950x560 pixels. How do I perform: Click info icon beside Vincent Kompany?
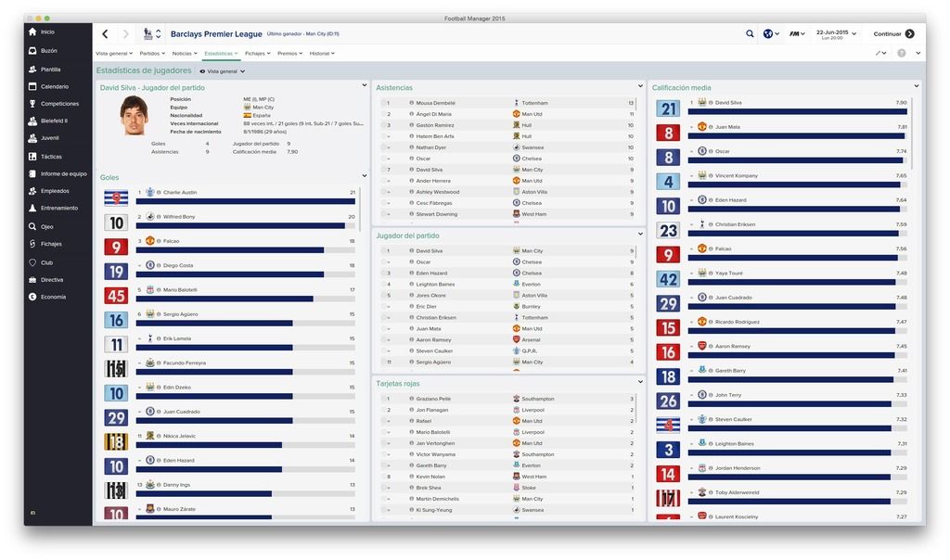pos(711,175)
